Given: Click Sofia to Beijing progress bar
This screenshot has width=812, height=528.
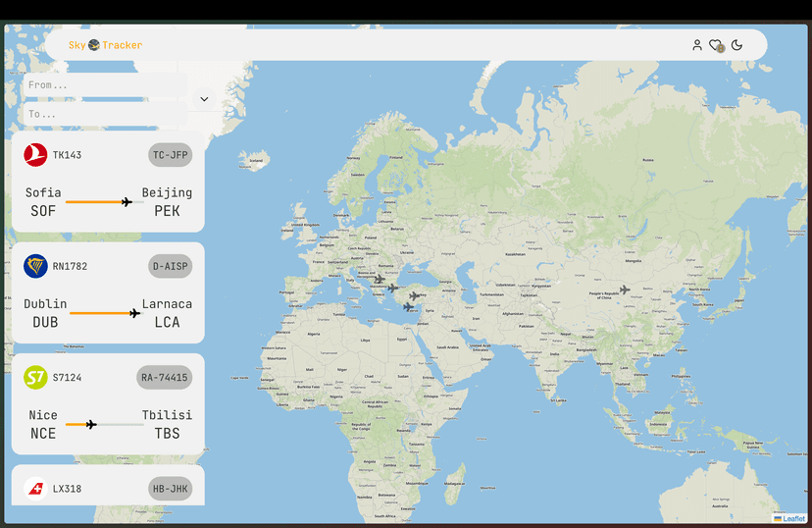Looking at the screenshot, I should point(105,202).
